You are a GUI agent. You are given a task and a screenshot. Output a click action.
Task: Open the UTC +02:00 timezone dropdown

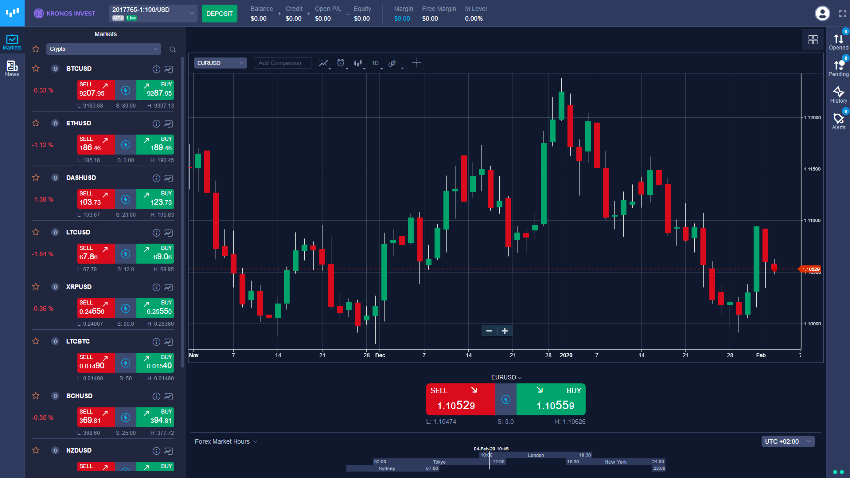click(788, 442)
